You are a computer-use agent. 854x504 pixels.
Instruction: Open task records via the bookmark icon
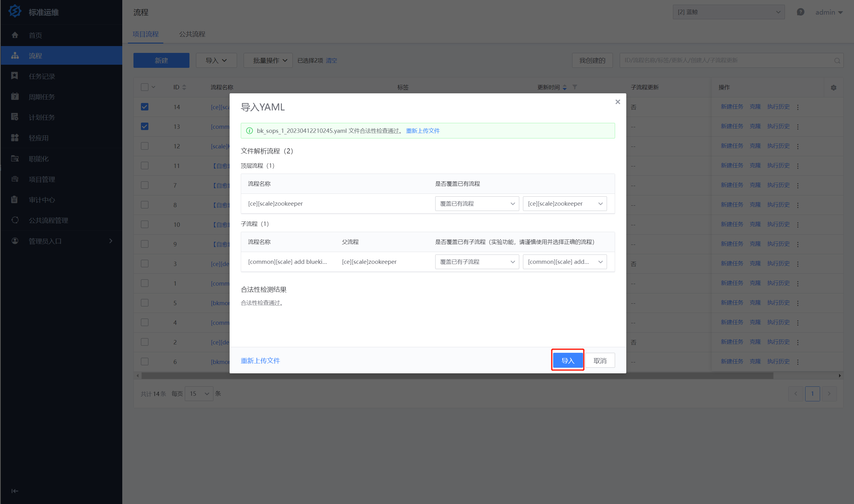click(x=15, y=76)
